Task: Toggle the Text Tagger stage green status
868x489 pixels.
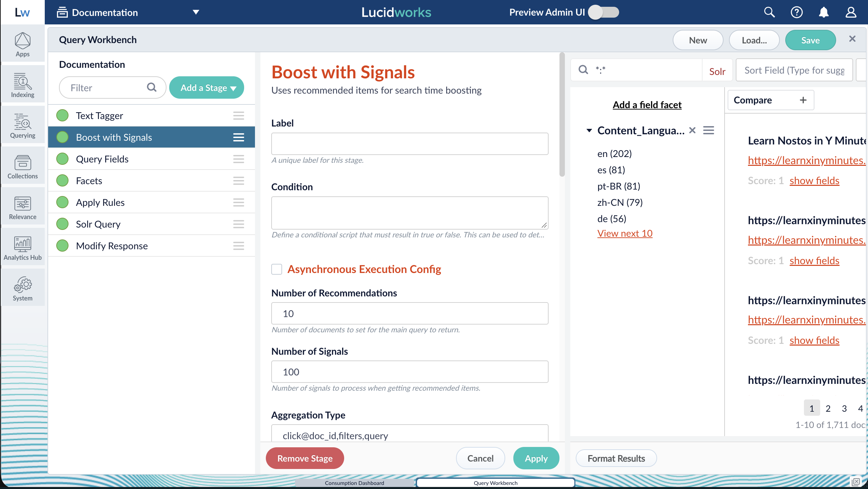Action: [62, 116]
